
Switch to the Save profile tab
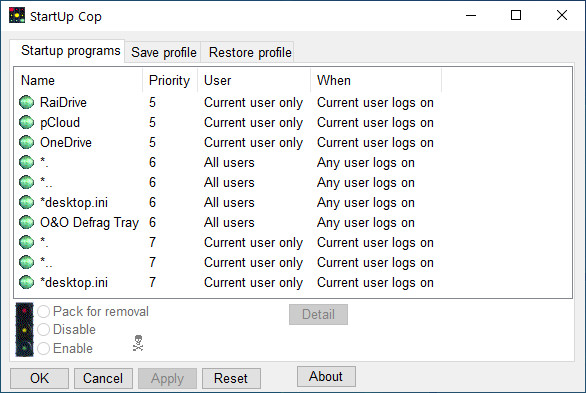click(163, 52)
